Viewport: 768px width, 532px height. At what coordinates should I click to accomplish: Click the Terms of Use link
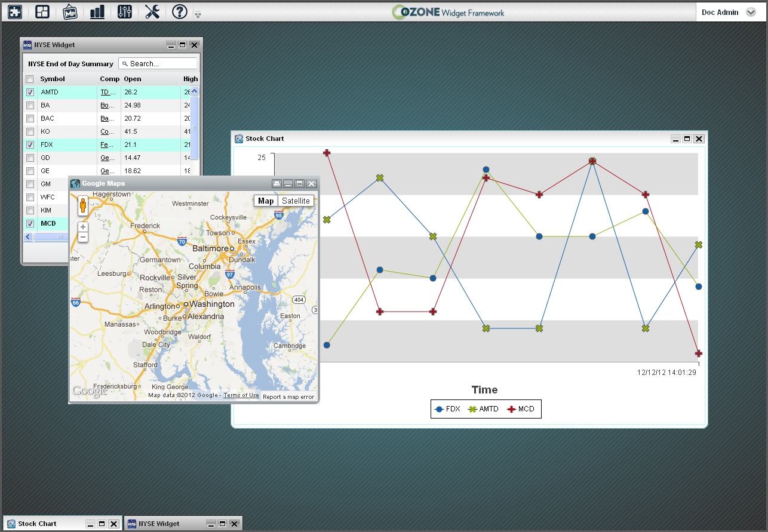click(241, 395)
